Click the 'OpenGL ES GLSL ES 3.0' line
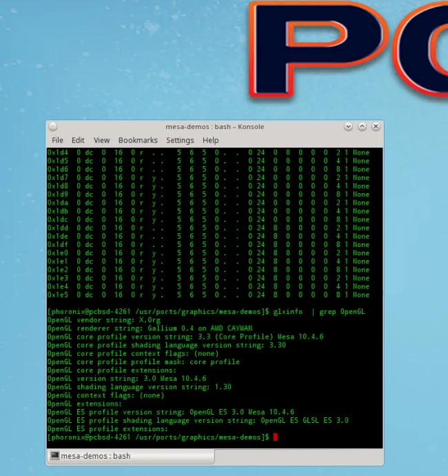Viewport: 448px width, 476px height. [198, 420]
